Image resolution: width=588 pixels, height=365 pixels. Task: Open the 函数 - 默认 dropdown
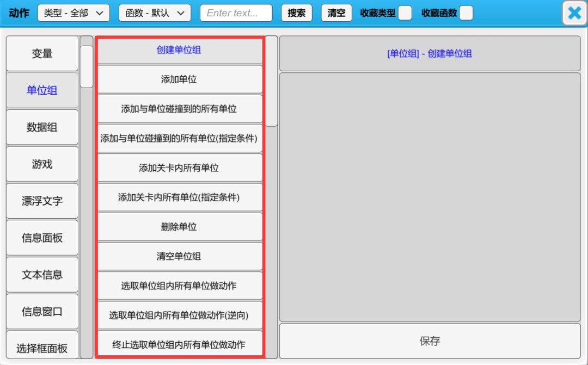coord(155,13)
